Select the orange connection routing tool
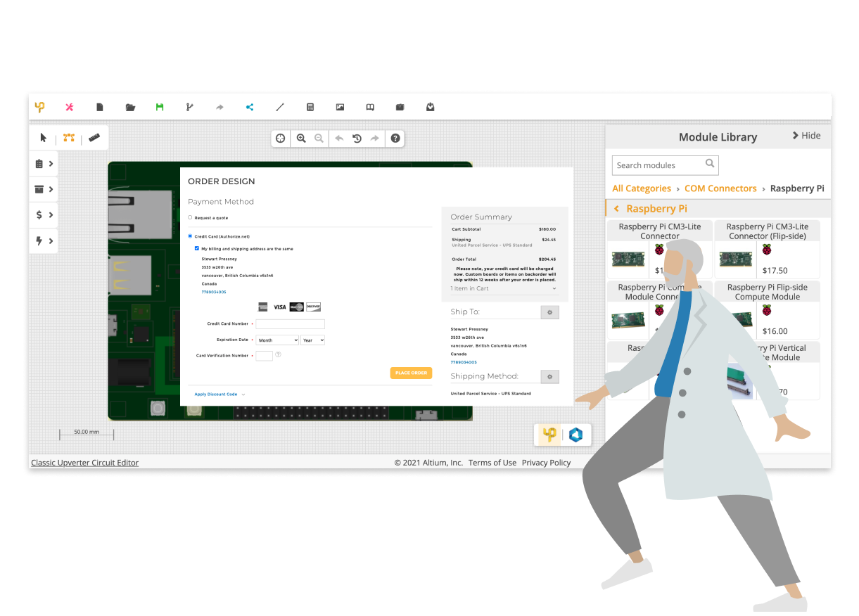The height and width of the screenshot is (616, 859). [x=69, y=138]
